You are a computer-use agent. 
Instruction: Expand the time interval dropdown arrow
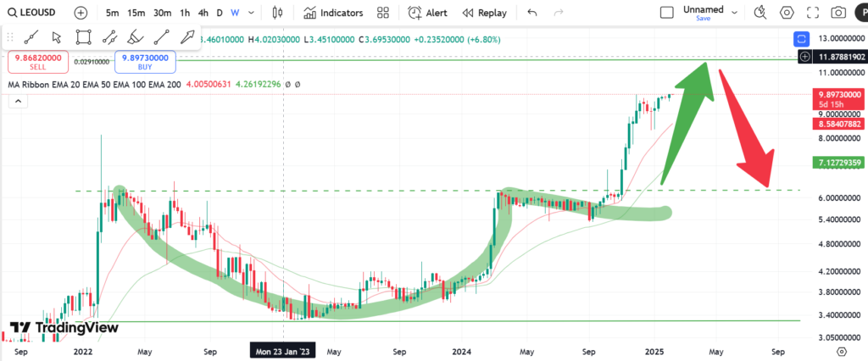(251, 13)
